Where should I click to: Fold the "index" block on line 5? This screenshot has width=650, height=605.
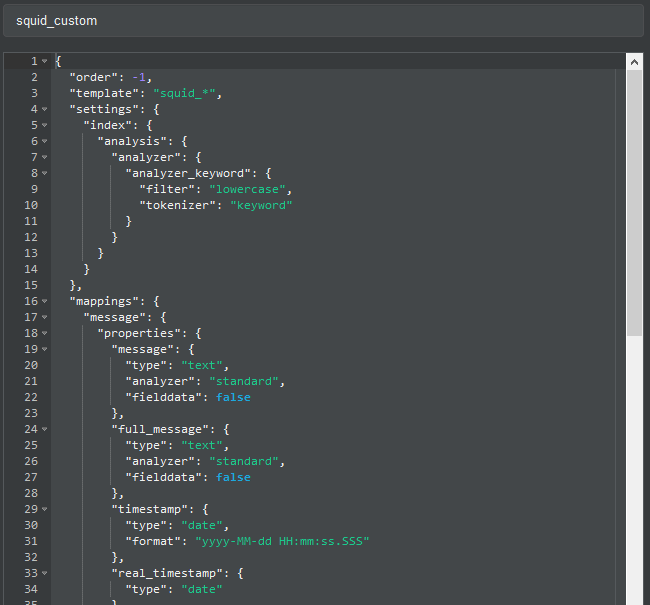(44, 125)
